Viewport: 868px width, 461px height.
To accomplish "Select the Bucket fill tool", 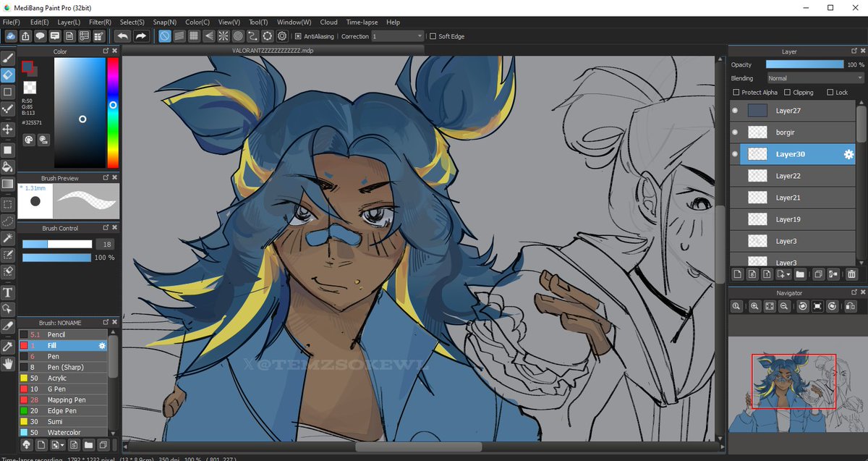I will (8, 166).
